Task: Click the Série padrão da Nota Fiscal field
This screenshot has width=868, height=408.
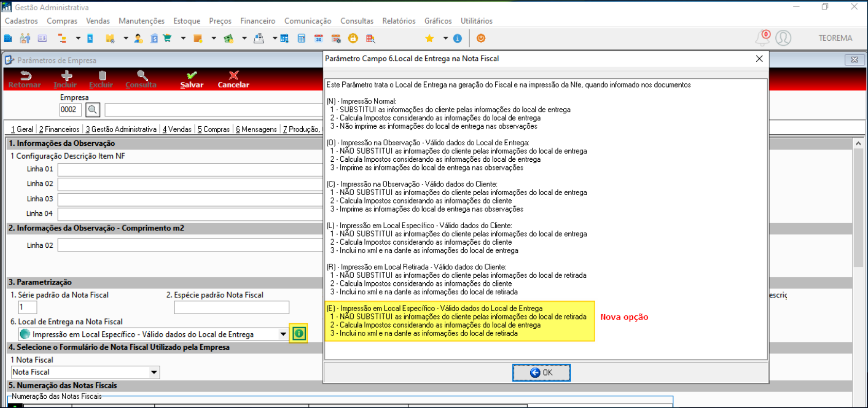Action: (27, 307)
